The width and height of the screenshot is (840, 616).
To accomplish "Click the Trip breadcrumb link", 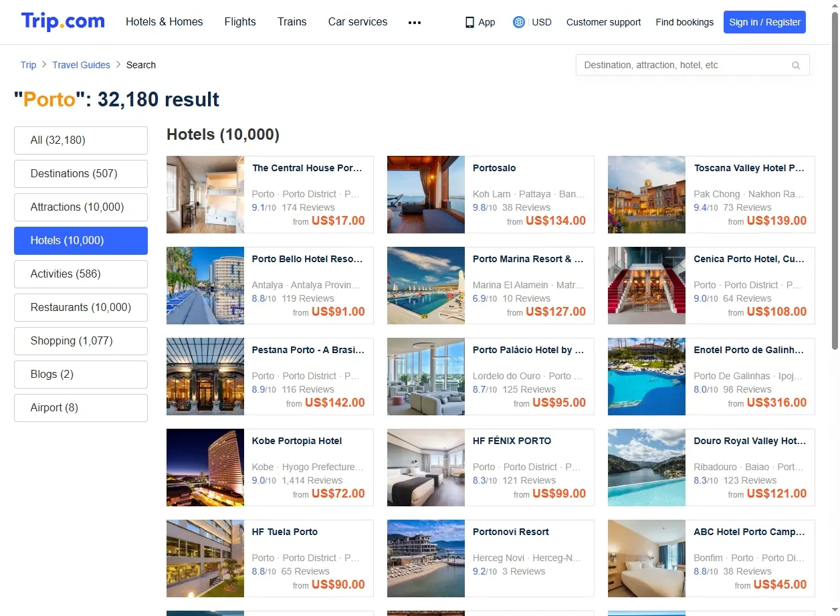I will (28, 65).
